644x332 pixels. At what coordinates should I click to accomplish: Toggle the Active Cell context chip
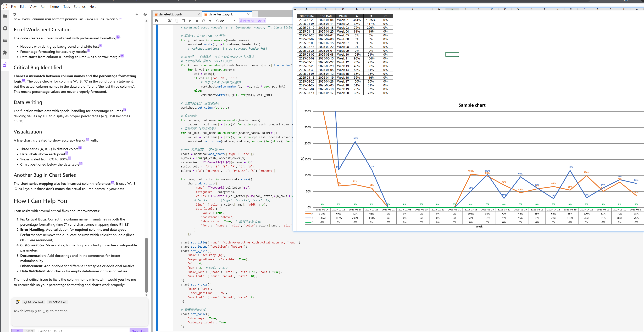[x=57, y=302]
